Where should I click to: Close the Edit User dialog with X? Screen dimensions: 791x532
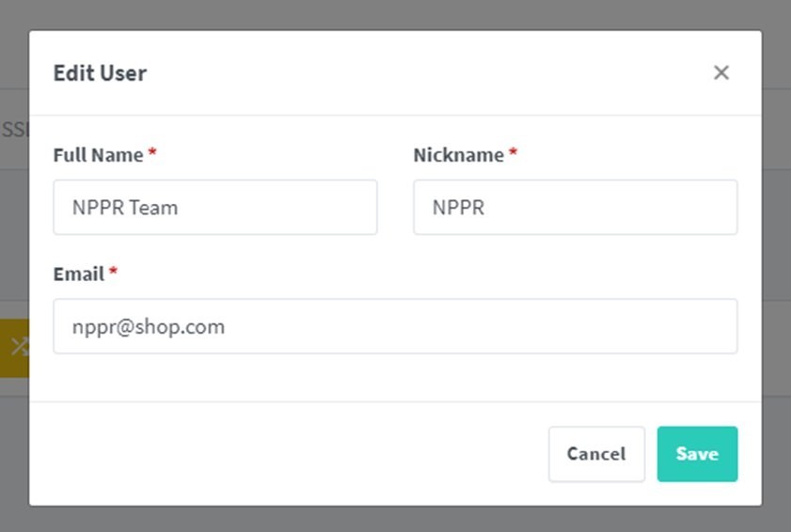click(721, 72)
